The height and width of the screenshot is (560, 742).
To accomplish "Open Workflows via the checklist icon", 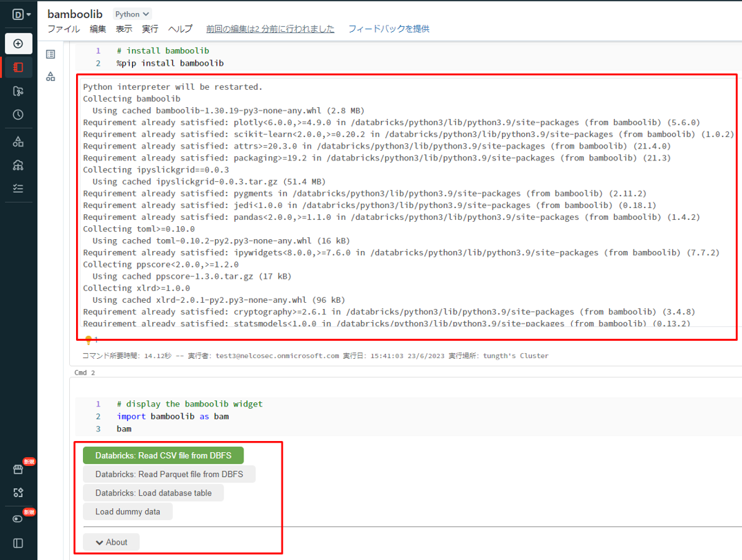I will click(19, 188).
